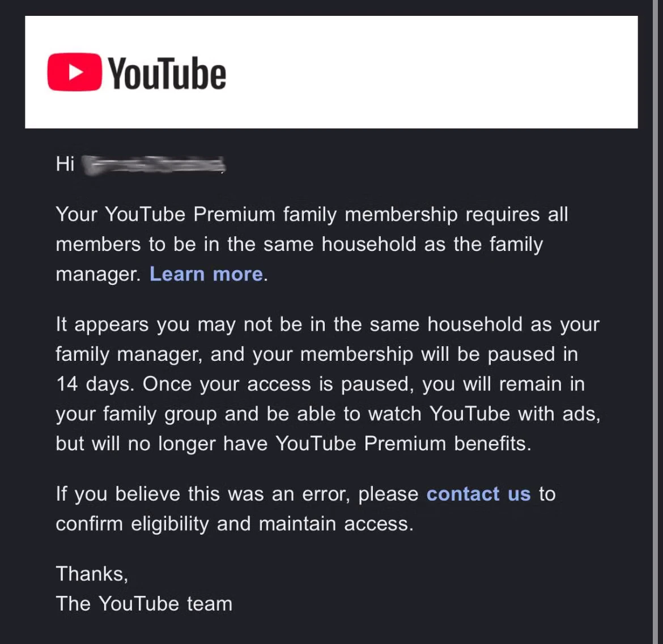663x644 pixels.
Task: Click the blurred recipient name after Hi
Action: tap(153, 165)
